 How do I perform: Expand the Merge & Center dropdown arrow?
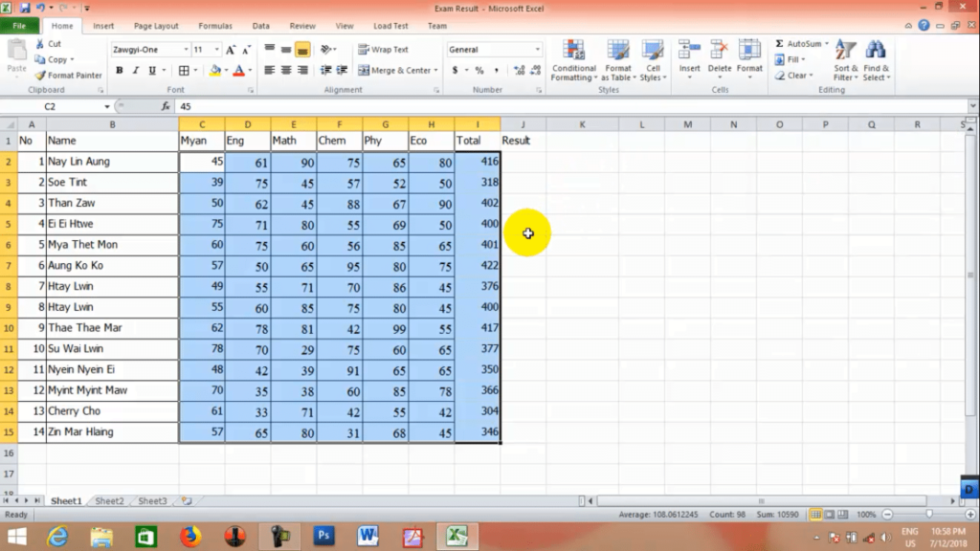(435, 71)
